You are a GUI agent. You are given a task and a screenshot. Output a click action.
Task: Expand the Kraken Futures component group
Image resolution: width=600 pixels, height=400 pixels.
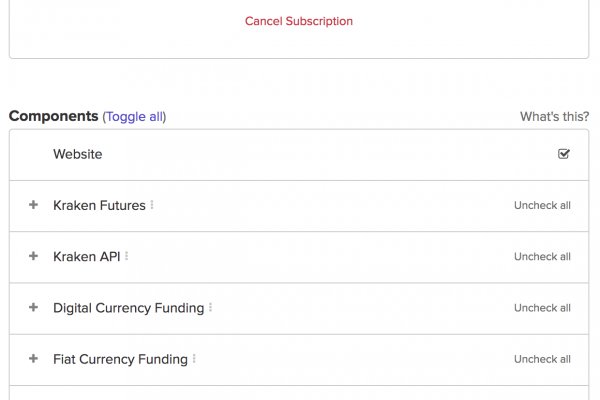(33, 205)
